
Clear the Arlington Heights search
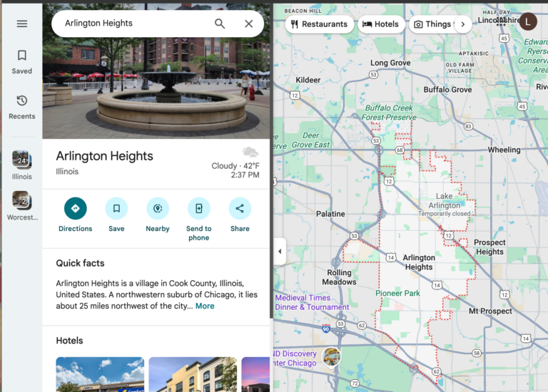tap(248, 24)
